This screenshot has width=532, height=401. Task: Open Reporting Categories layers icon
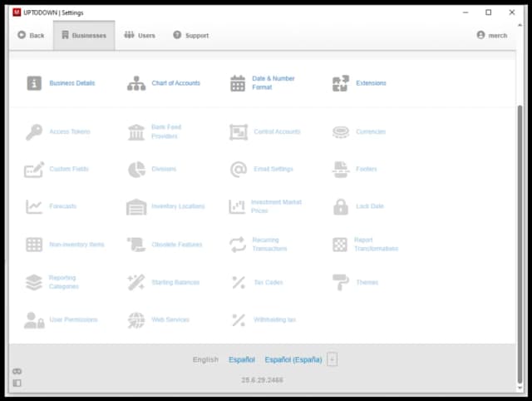click(x=34, y=282)
